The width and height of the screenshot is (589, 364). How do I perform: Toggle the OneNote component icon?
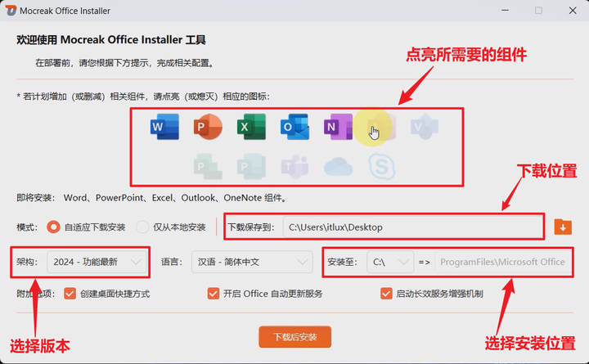pos(338,127)
